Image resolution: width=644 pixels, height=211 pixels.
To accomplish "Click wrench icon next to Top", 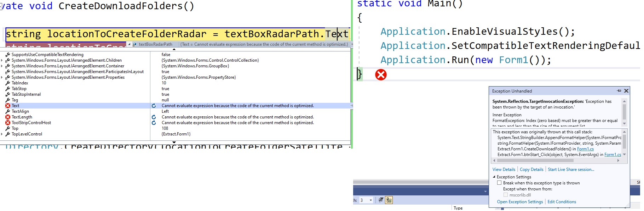I will pos(8,128).
